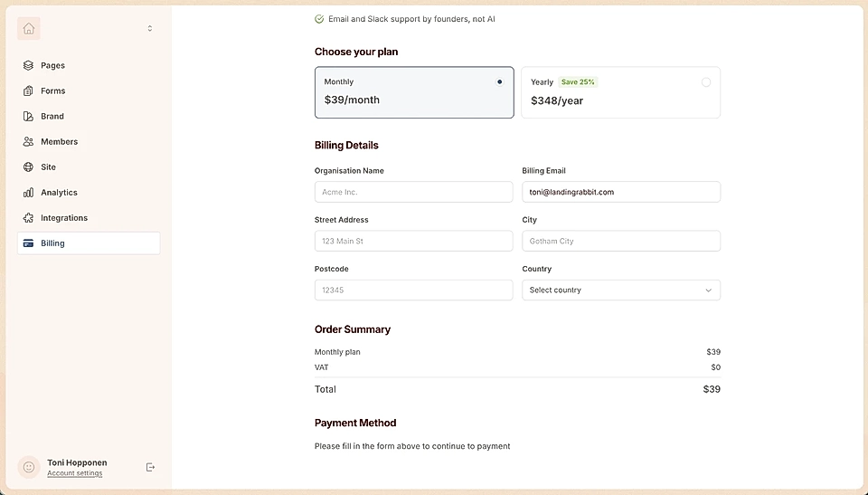The image size is (868, 495).
Task: Choose the Yearly $348/year plan card
Action: point(620,92)
